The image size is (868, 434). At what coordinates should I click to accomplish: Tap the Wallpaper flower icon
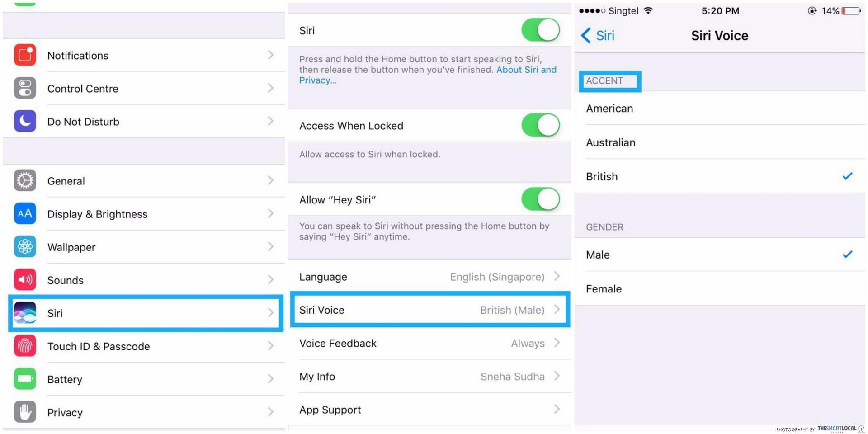(25, 247)
